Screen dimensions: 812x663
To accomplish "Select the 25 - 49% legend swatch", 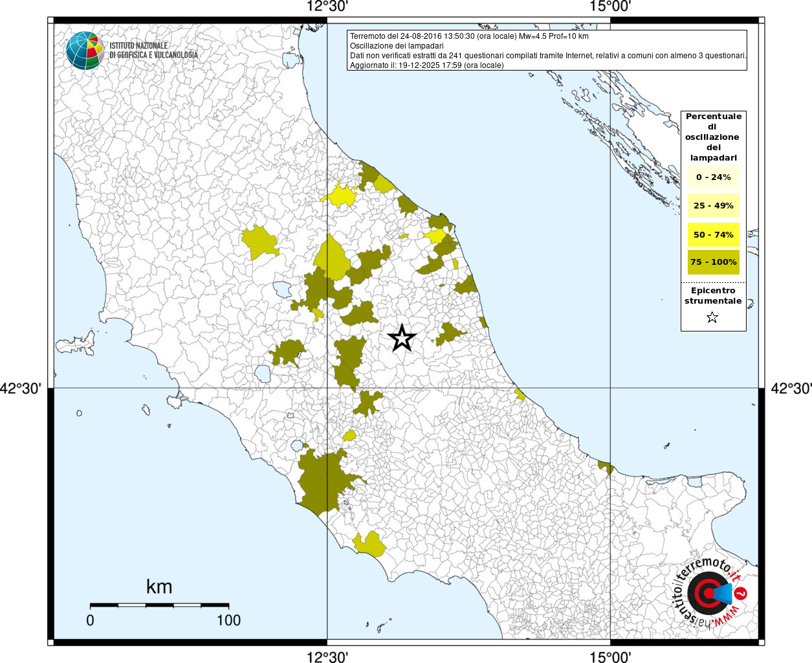I will pyautogui.click(x=713, y=205).
